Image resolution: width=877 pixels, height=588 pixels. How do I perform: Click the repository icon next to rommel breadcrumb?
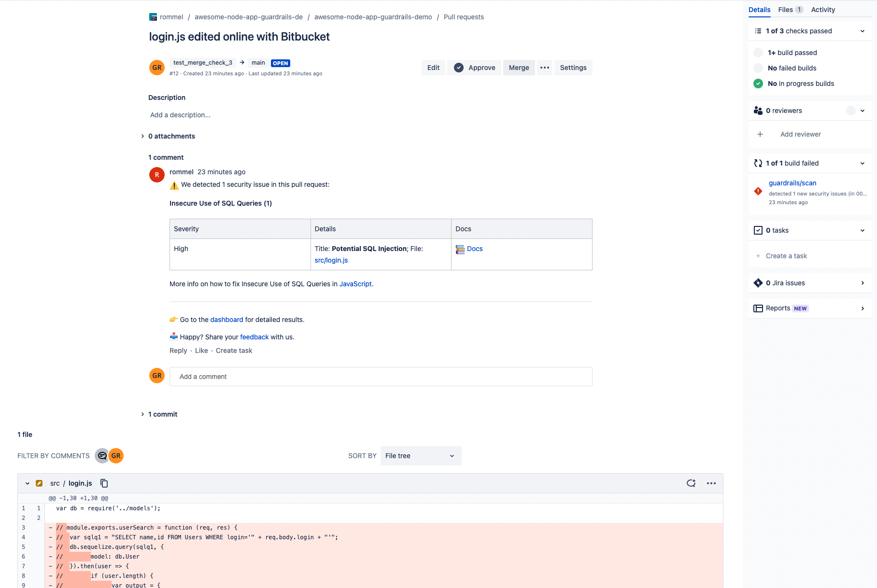pyautogui.click(x=153, y=17)
